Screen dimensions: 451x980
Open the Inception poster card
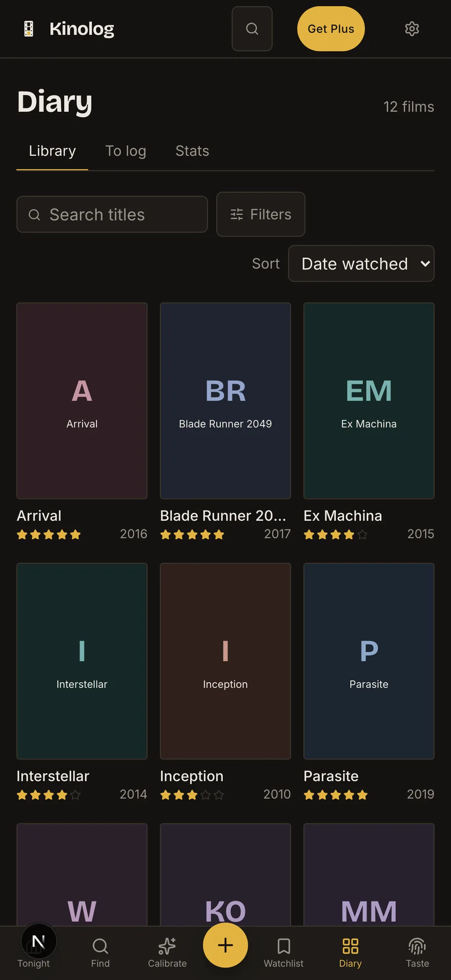[x=225, y=661]
